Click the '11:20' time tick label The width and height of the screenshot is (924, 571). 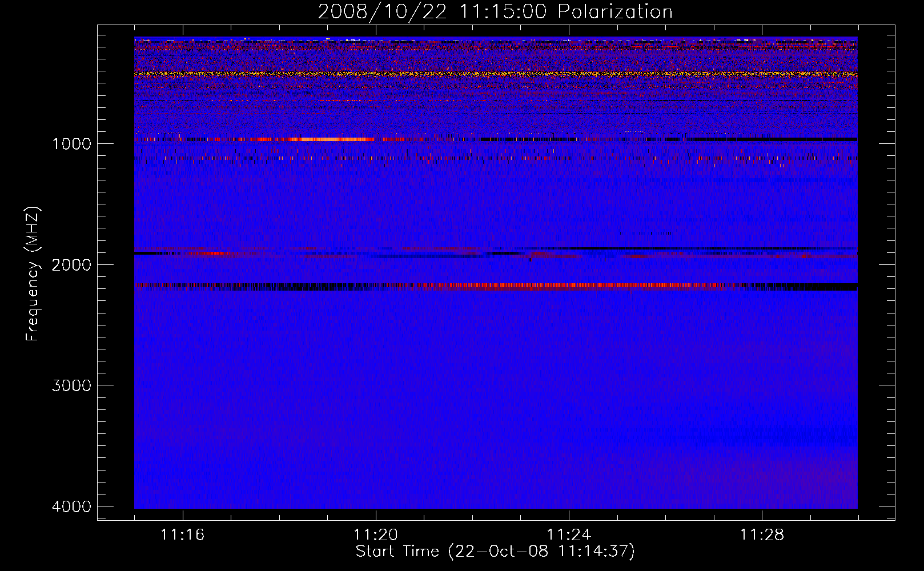376,534
